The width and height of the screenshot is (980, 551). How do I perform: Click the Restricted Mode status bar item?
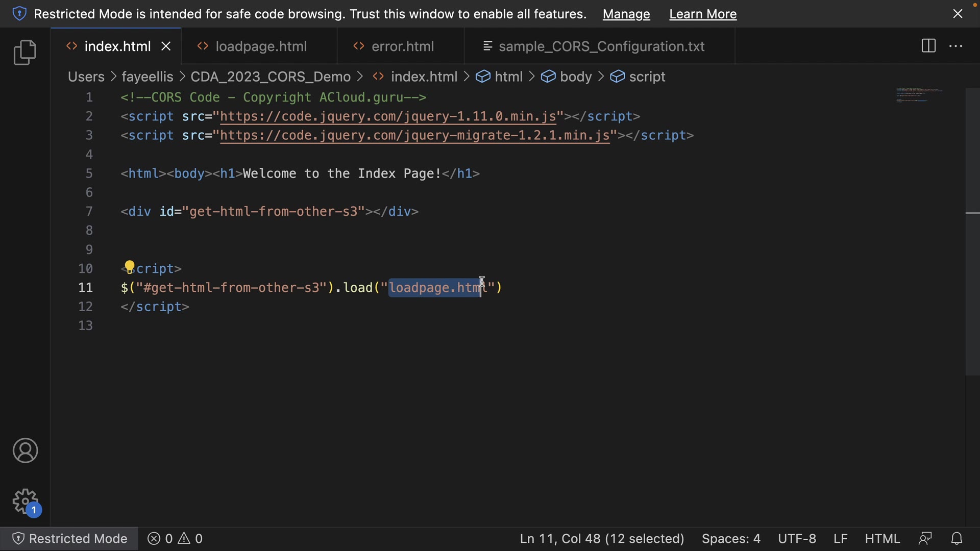69,539
